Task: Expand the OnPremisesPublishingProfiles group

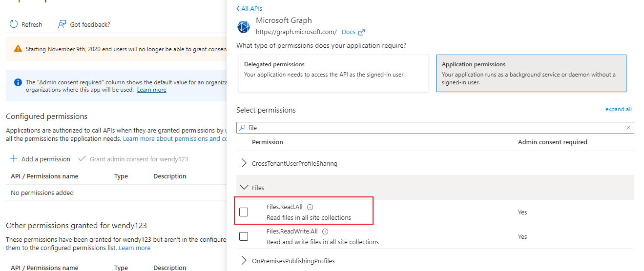Action: (244, 261)
